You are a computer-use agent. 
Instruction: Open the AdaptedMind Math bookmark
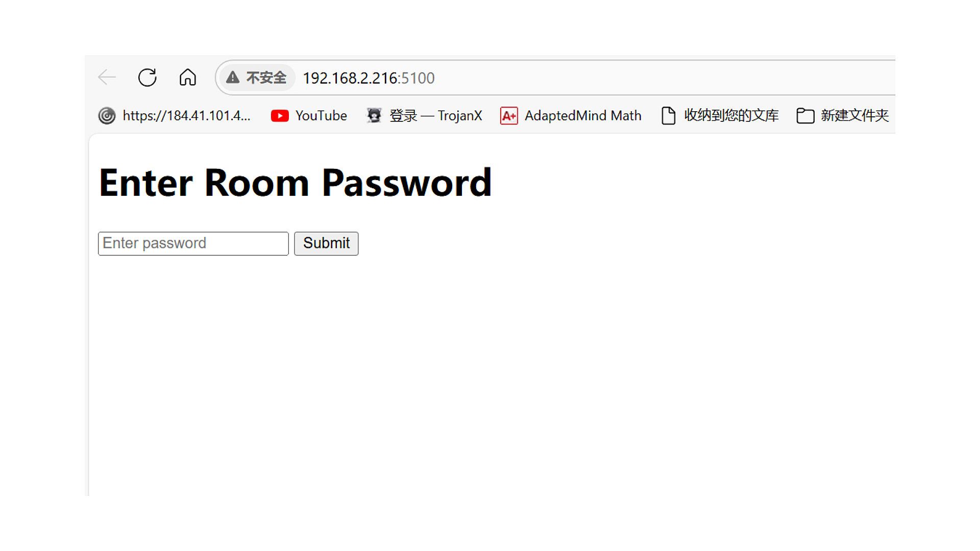click(583, 116)
